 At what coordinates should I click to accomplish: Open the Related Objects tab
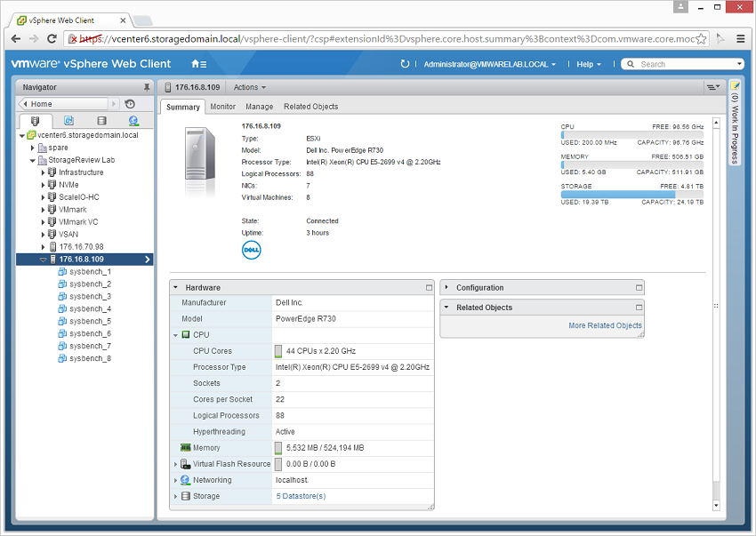click(311, 107)
